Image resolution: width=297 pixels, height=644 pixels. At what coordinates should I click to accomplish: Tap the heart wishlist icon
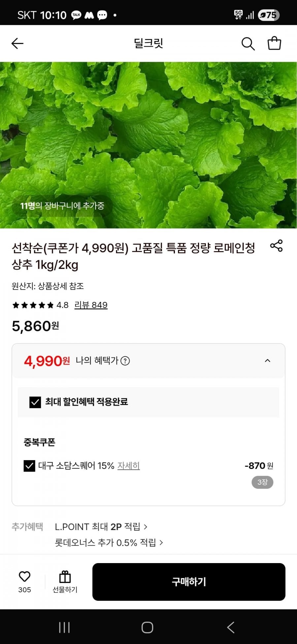click(x=24, y=577)
